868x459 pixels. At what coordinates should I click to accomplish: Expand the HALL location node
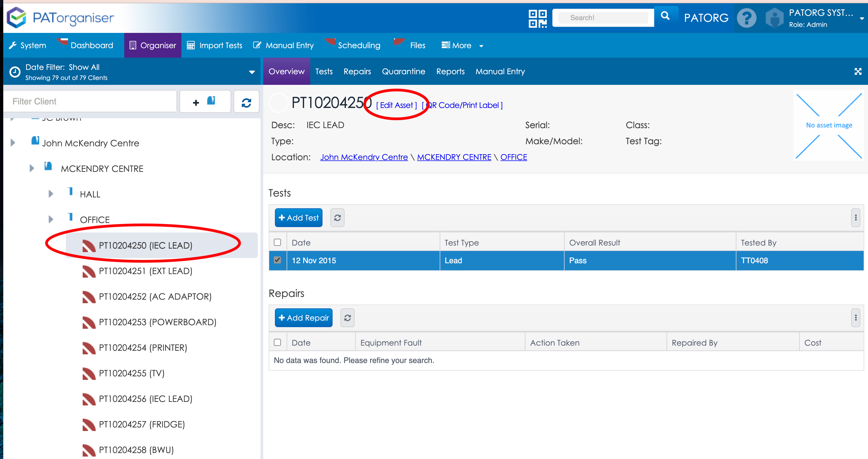(51, 194)
